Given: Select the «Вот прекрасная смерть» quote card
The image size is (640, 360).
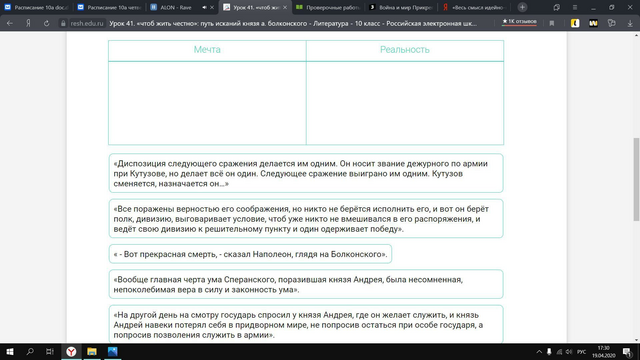Looking at the screenshot, I should coord(250,254).
